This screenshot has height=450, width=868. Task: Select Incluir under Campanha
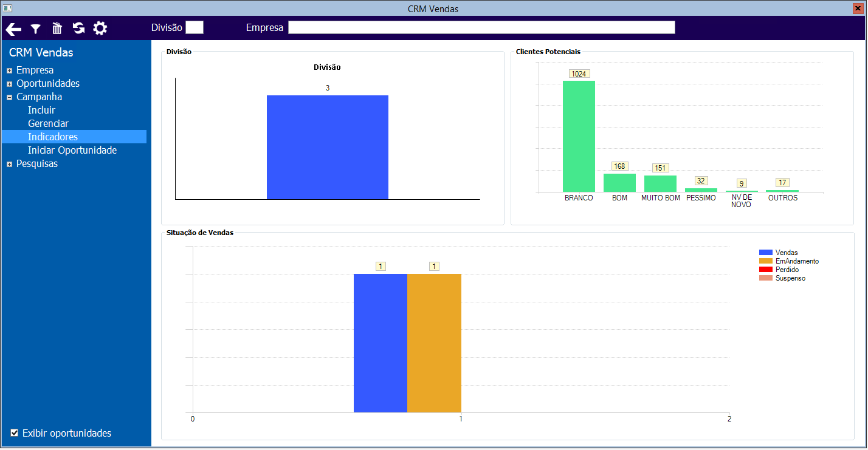pyautogui.click(x=41, y=110)
